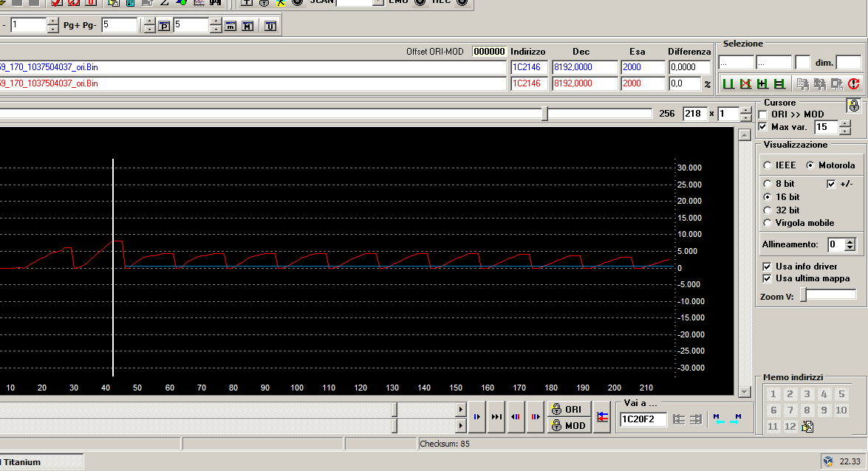
Task: Select the Virgola mobile radio option
Action: pos(768,223)
